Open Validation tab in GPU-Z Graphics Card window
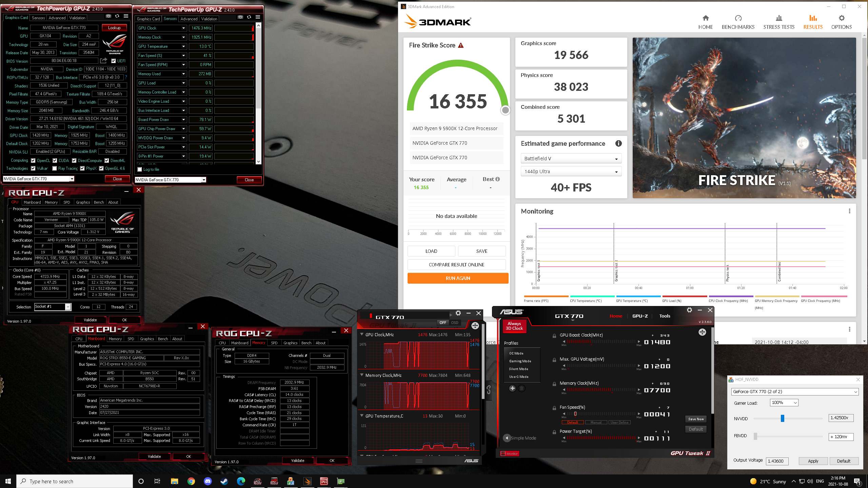 77,18
